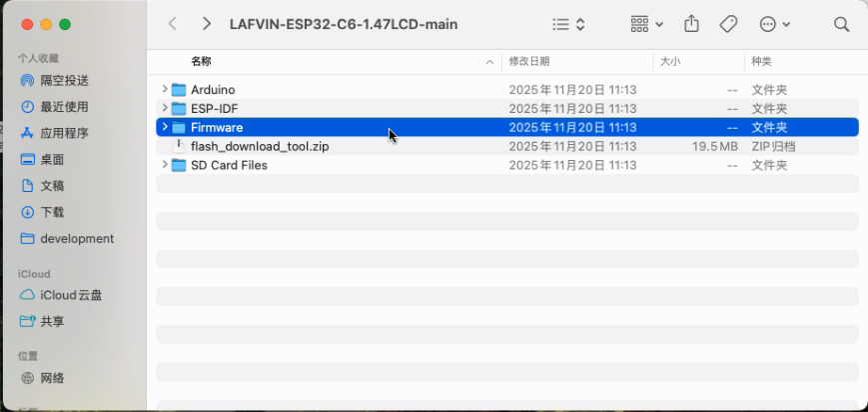Expand the SD Card Files folder
Image resolution: width=868 pixels, height=412 pixels.
click(x=165, y=165)
